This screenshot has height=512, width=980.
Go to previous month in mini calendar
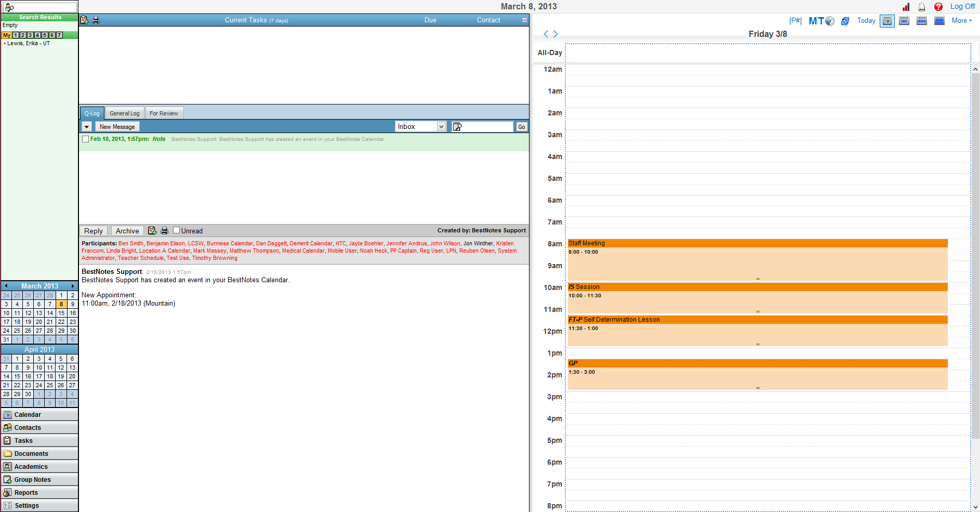pyautogui.click(x=6, y=286)
